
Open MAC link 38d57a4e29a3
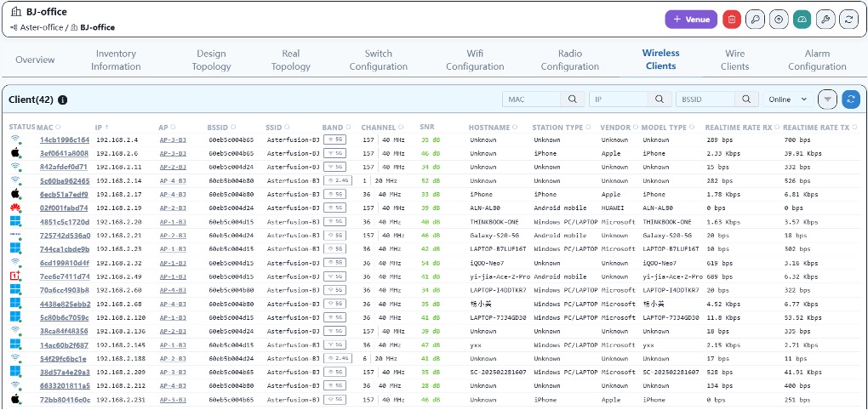64,372
